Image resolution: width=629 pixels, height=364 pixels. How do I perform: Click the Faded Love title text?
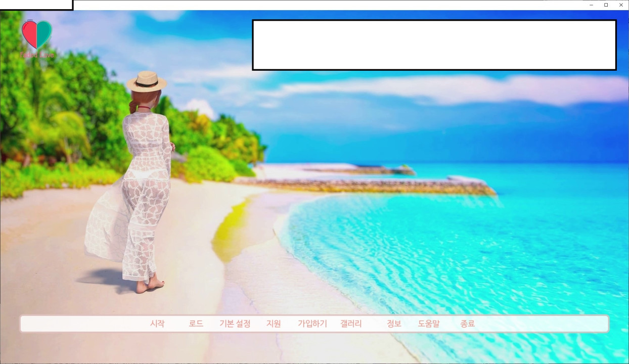tap(37, 55)
